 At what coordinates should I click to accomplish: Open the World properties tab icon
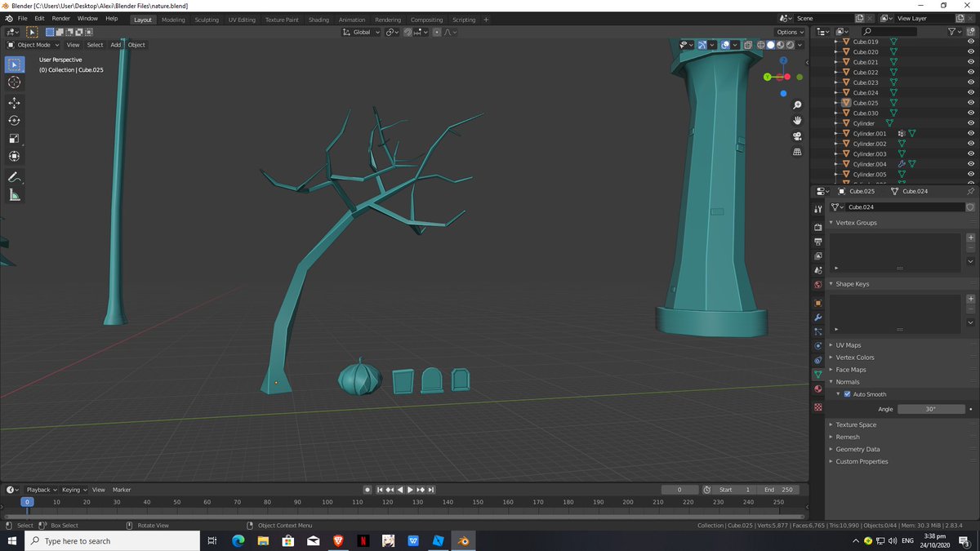click(x=817, y=285)
